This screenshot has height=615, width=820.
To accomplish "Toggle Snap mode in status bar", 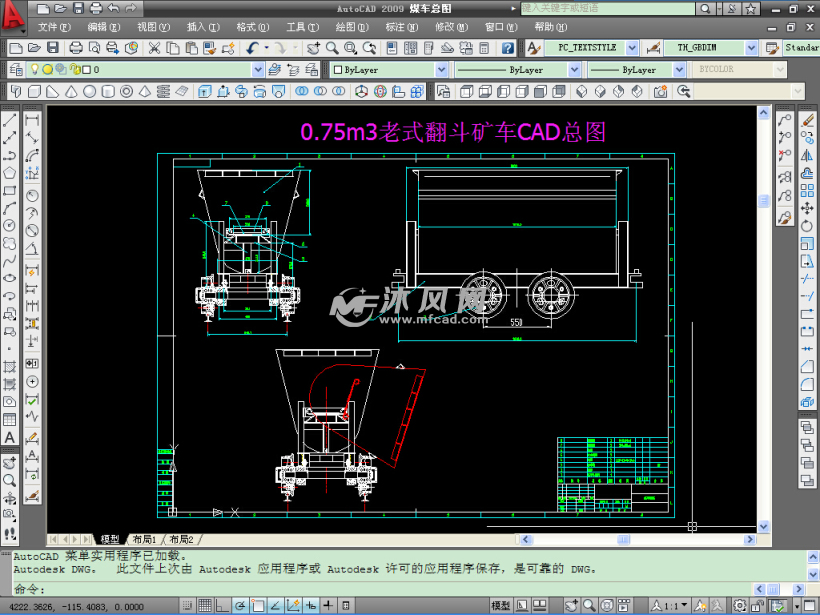I will tap(187, 606).
